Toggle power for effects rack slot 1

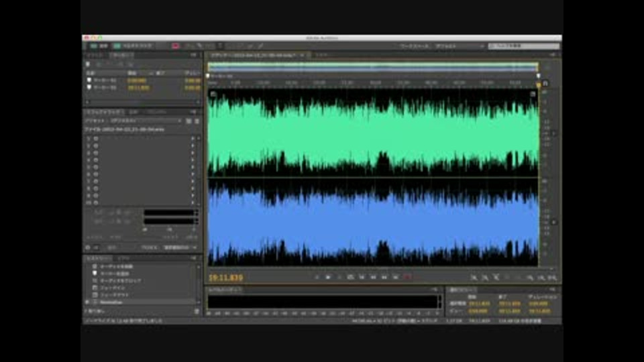tap(96, 139)
